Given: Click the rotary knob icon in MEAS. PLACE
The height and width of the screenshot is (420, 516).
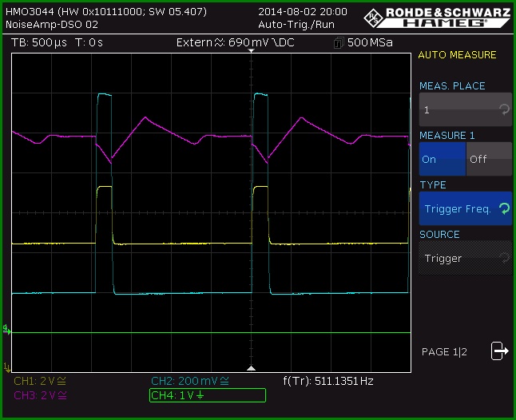Looking at the screenshot, I should click(x=504, y=109).
